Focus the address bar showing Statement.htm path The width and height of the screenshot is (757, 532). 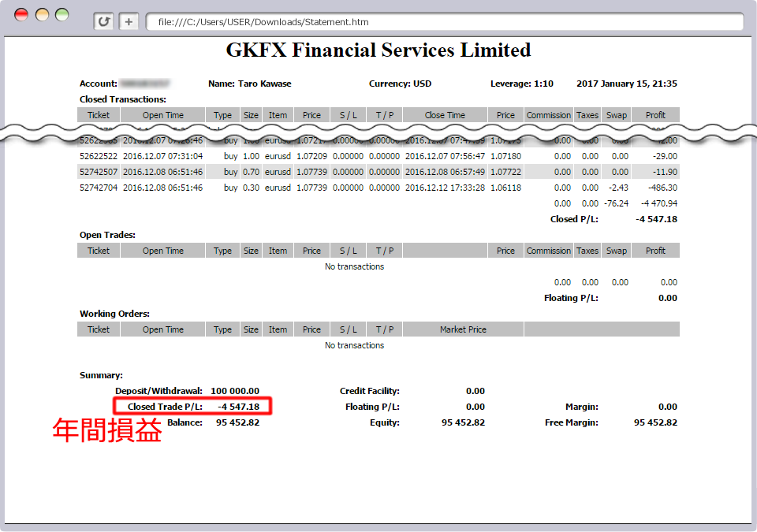445,22
